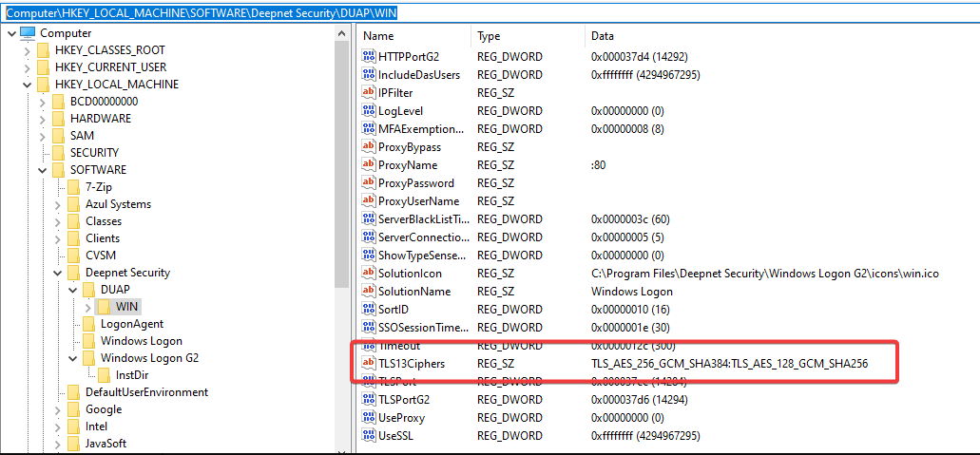Image resolution: width=980 pixels, height=455 pixels.
Task: Click the HTTPPortG2 DWORD value icon
Action: [x=370, y=57]
